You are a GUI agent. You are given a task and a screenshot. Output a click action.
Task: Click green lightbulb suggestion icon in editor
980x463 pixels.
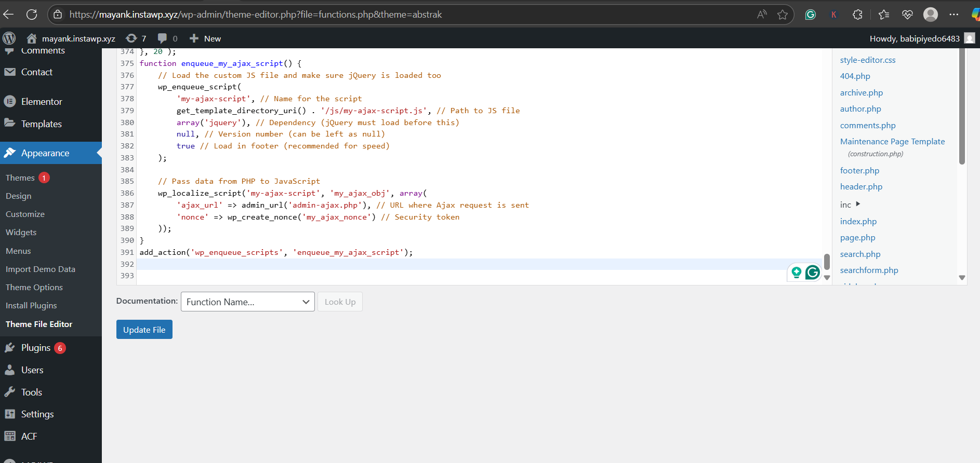tap(796, 272)
